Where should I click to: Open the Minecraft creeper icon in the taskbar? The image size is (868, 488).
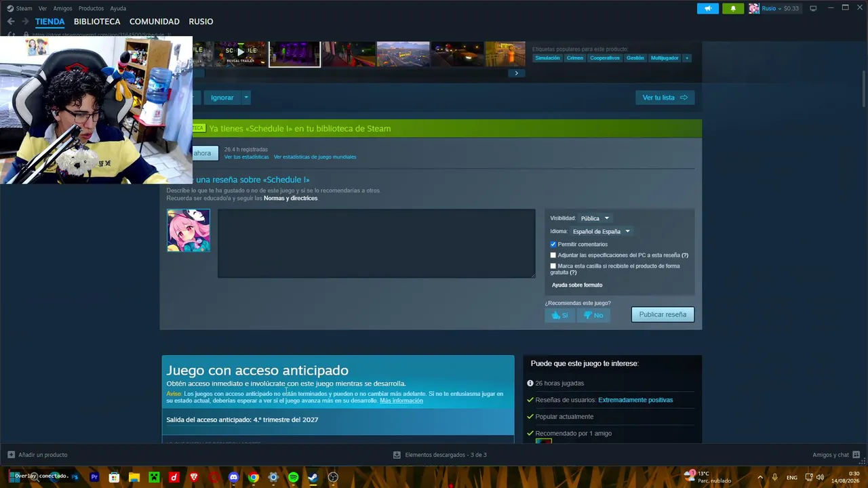pyautogui.click(x=154, y=477)
